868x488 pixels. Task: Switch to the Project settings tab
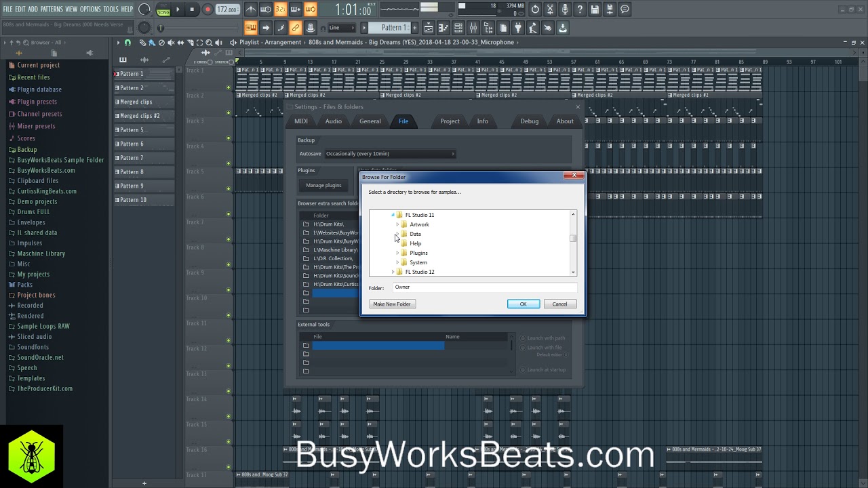click(x=450, y=121)
